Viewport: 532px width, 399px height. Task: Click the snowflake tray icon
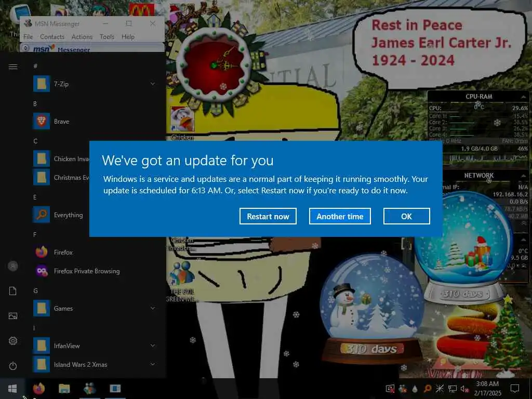click(x=440, y=389)
